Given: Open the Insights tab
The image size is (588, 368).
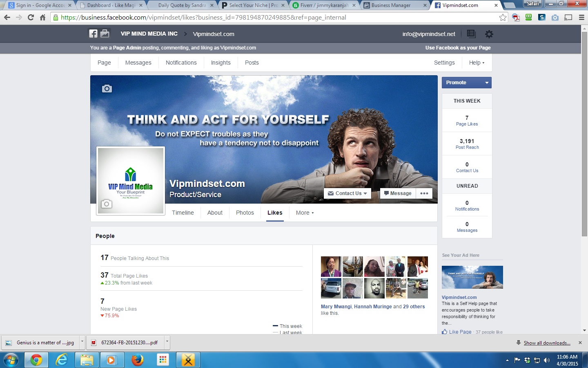Looking at the screenshot, I should (x=221, y=63).
